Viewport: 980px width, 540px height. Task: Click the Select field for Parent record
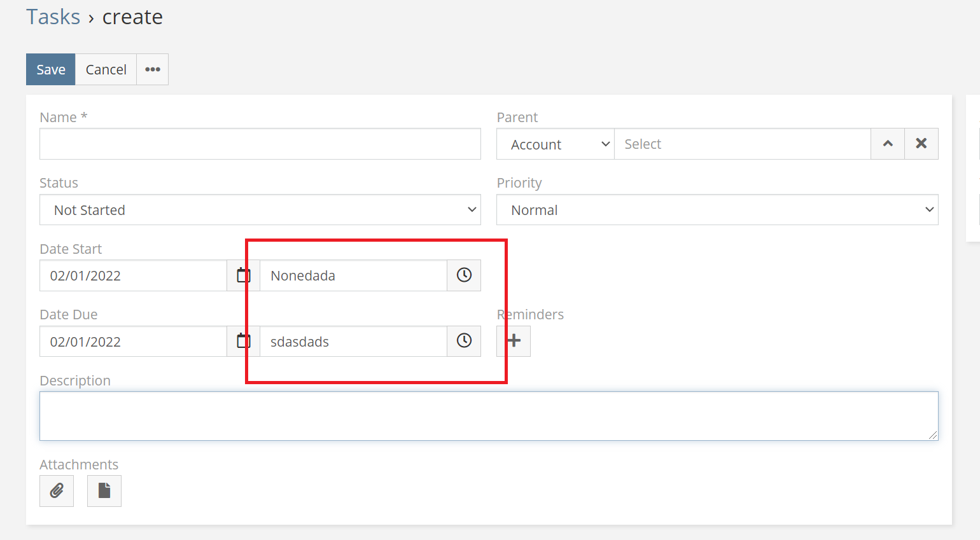pyautogui.click(x=741, y=144)
